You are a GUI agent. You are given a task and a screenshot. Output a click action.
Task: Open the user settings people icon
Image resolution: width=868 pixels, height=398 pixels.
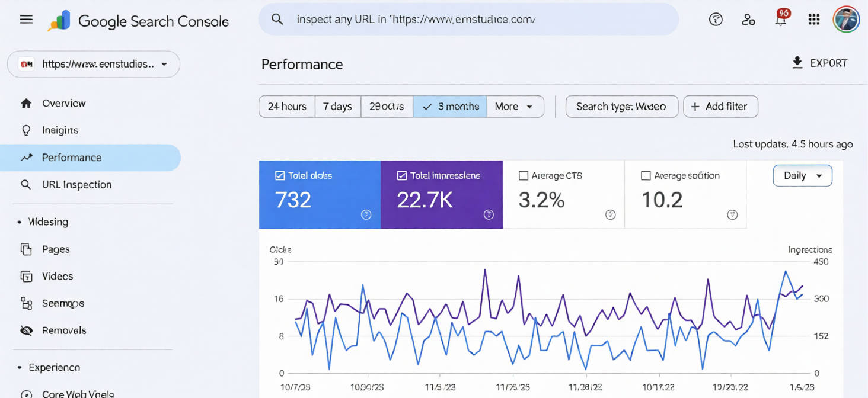pos(748,20)
